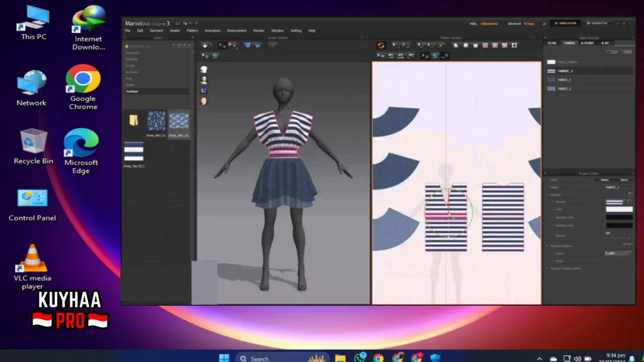Screen dimensions: 644x362
Task: Show garment using white T-shirt icon
Action: (204, 69)
